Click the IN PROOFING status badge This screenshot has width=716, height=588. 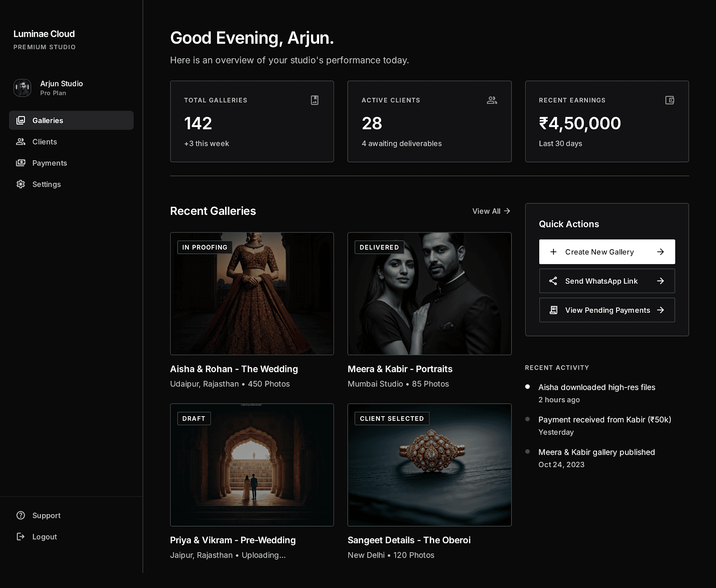pos(205,247)
